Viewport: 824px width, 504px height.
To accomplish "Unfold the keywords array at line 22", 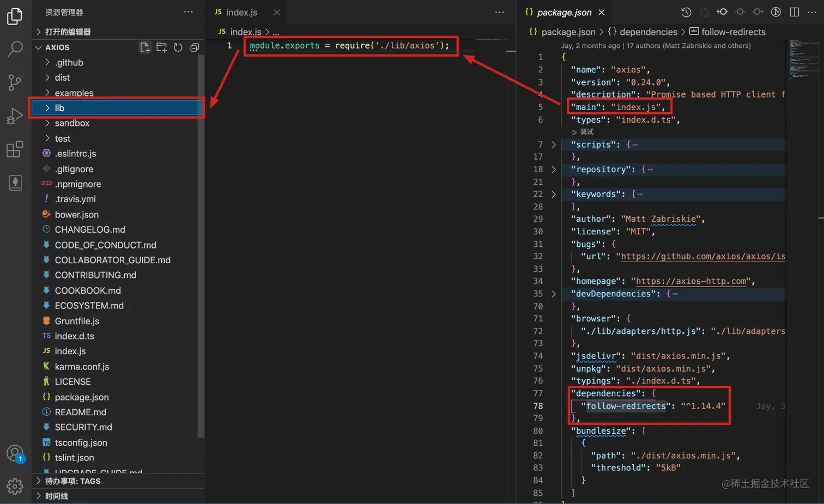I will 554,194.
